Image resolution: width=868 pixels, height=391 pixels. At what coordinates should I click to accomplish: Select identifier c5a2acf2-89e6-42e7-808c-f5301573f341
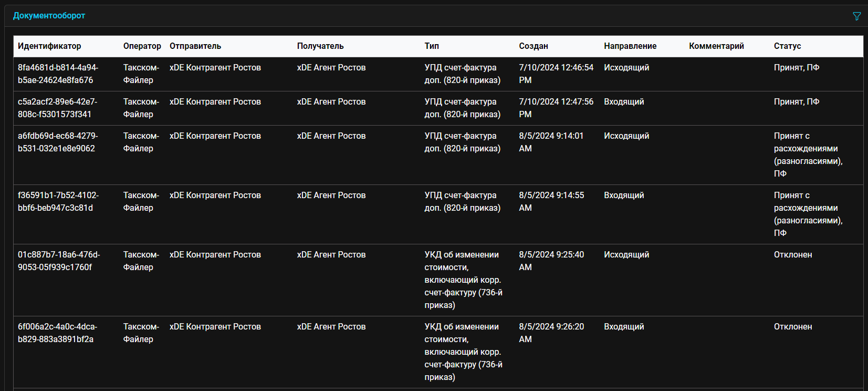57,108
